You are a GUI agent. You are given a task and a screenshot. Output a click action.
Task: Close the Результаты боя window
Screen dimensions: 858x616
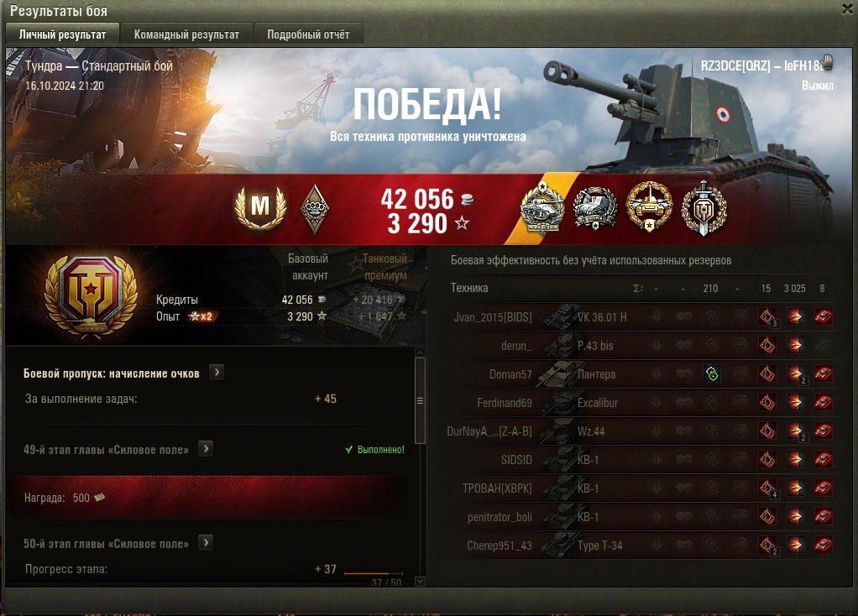coord(848,9)
